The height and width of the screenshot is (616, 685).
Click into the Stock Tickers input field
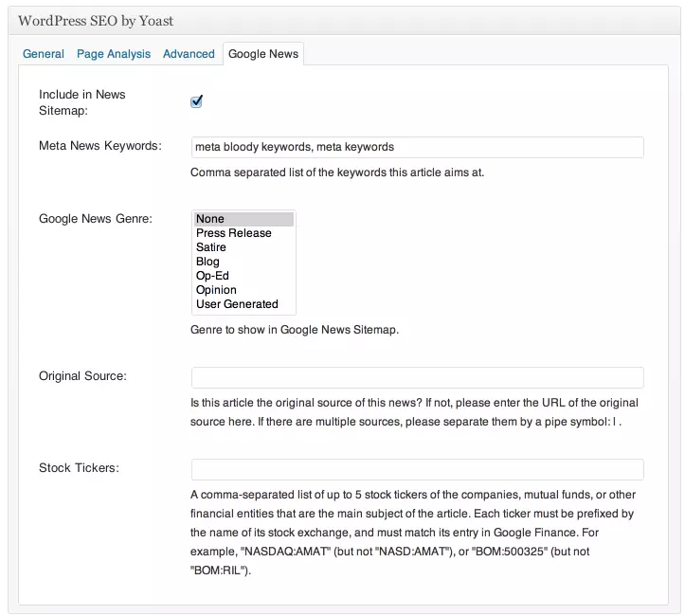(417, 469)
